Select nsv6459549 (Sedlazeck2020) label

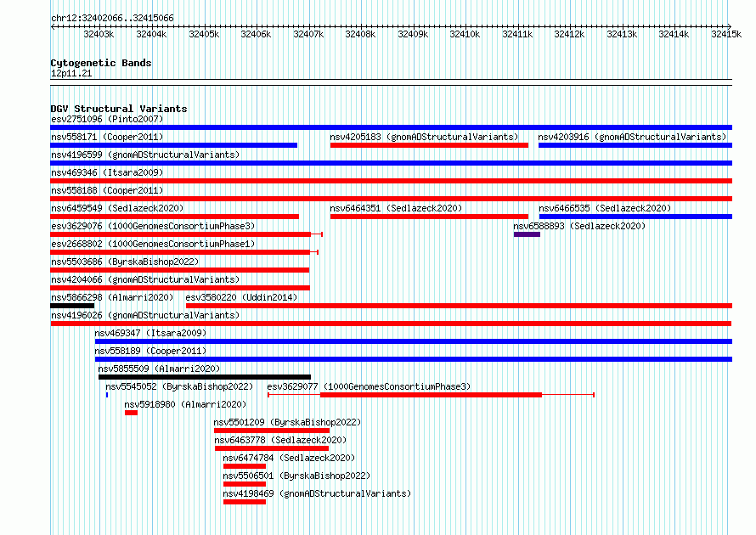click(x=117, y=208)
